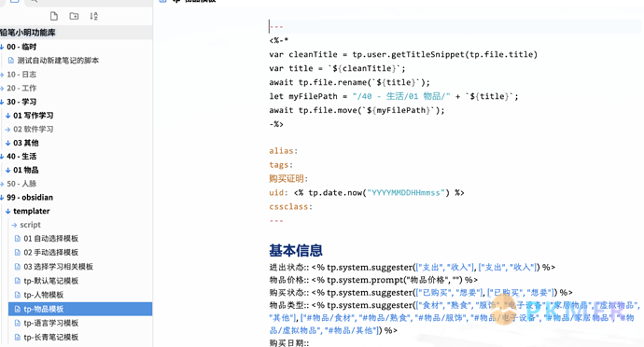Click the 购买证明: frontmatter key

[x=288, y=179]
